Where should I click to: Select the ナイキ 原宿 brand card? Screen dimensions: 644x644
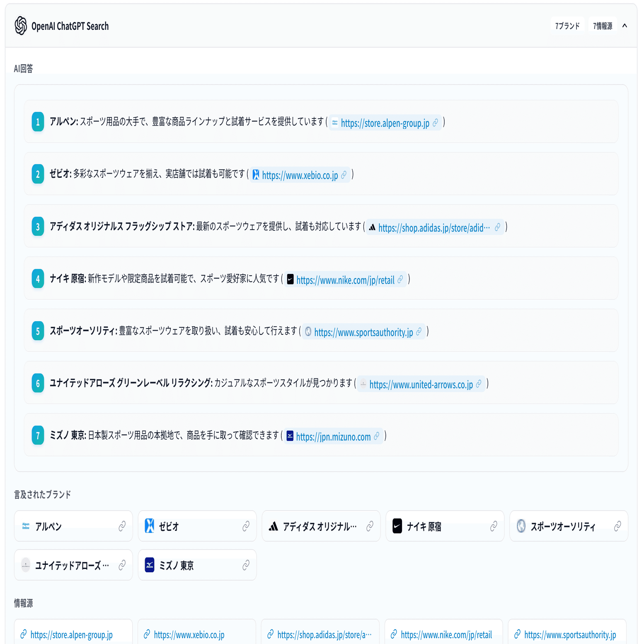[445, 526]
